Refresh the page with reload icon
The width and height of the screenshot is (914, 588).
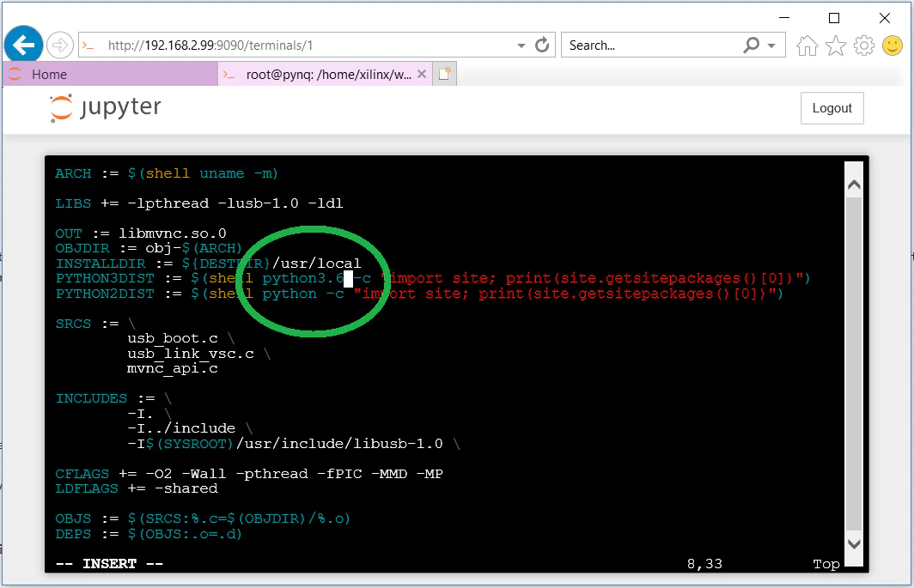542,45
